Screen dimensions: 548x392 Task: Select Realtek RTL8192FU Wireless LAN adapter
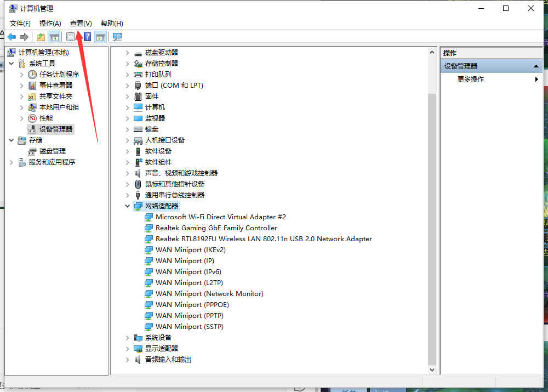[x=264, y=239]
